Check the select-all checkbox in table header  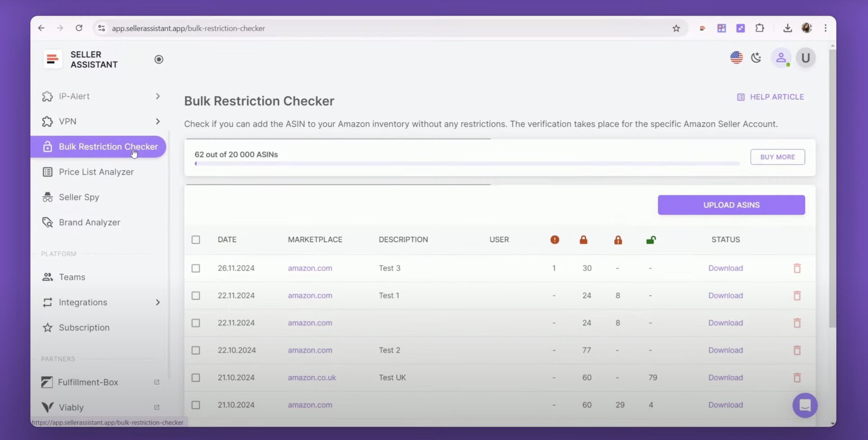point(196,240)
